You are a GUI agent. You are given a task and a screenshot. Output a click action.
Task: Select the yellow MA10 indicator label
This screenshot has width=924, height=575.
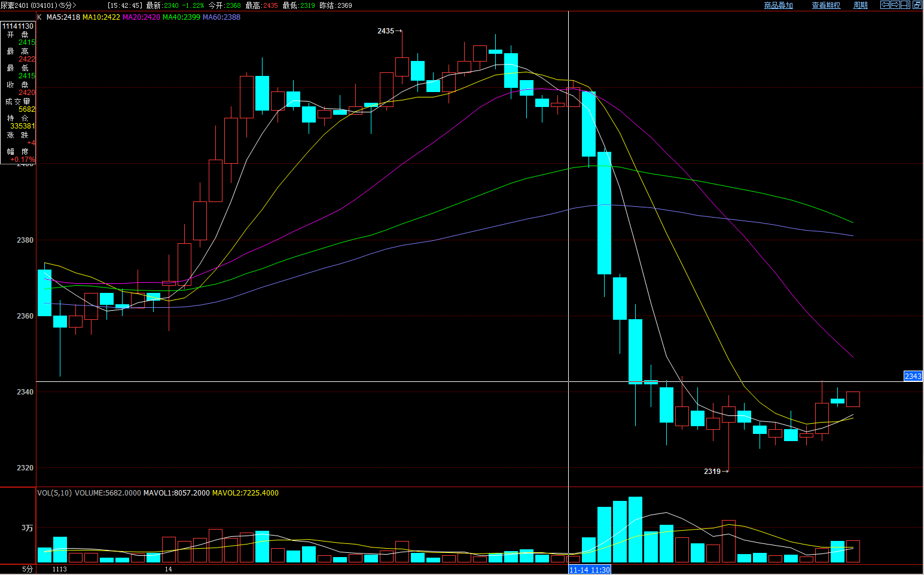(x=101, y=17)
